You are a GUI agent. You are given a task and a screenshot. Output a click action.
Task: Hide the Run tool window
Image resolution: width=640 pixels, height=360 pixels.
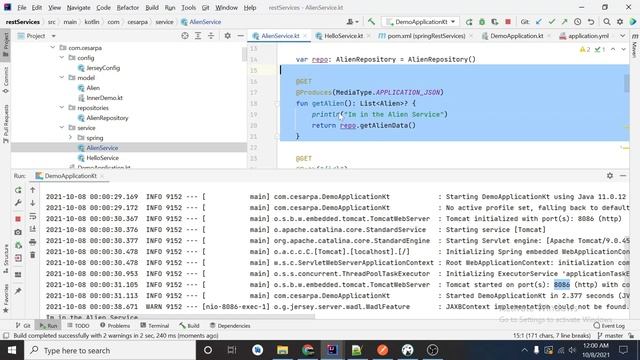click(623, 176)
